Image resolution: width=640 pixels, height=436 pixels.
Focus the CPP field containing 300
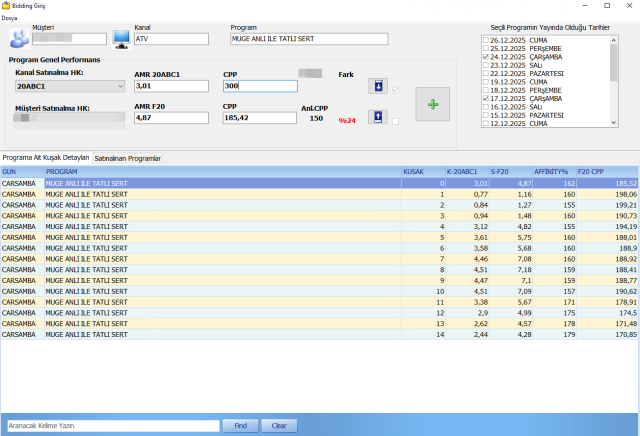coord(260,87)
